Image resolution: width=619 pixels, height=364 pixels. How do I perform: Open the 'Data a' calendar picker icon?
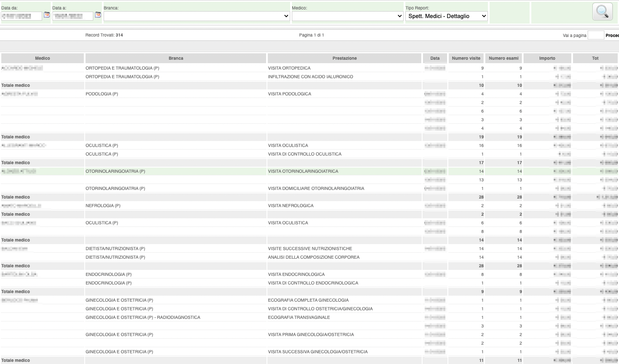click(x=98, y=15)
